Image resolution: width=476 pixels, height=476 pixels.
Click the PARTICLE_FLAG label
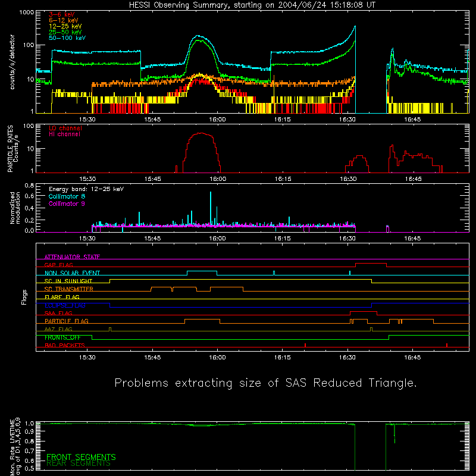67,321
